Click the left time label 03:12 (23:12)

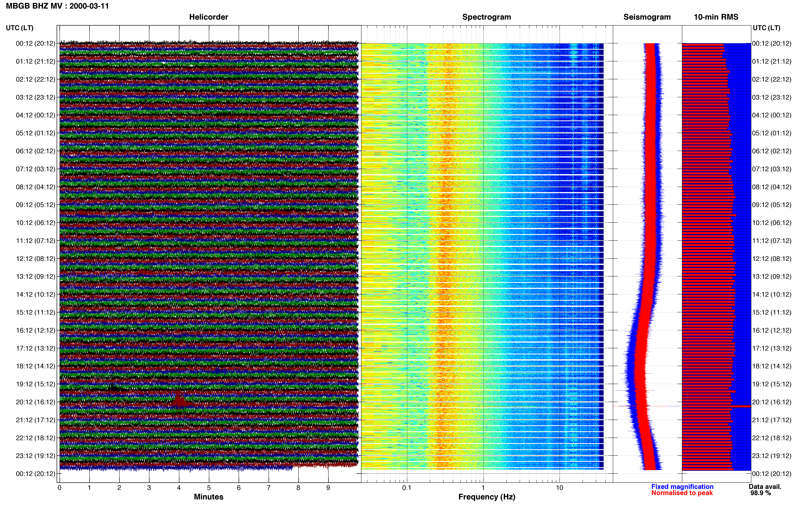36,97
